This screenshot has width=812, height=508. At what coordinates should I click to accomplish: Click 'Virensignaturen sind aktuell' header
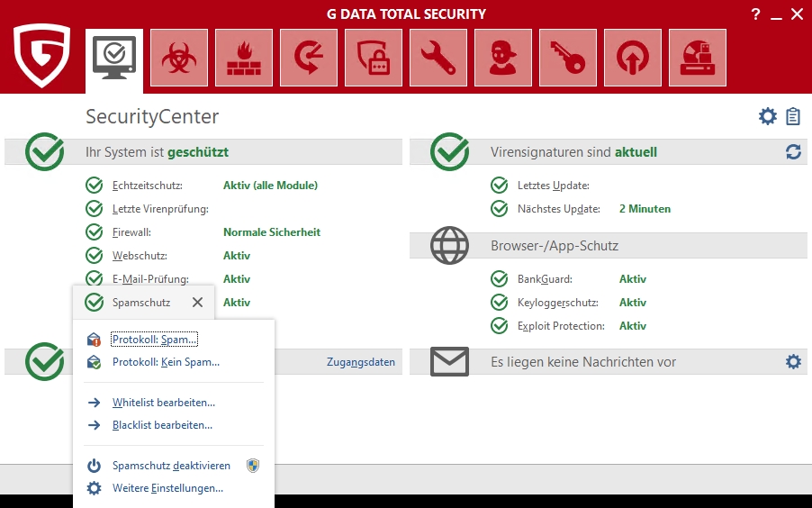point(573,152)
